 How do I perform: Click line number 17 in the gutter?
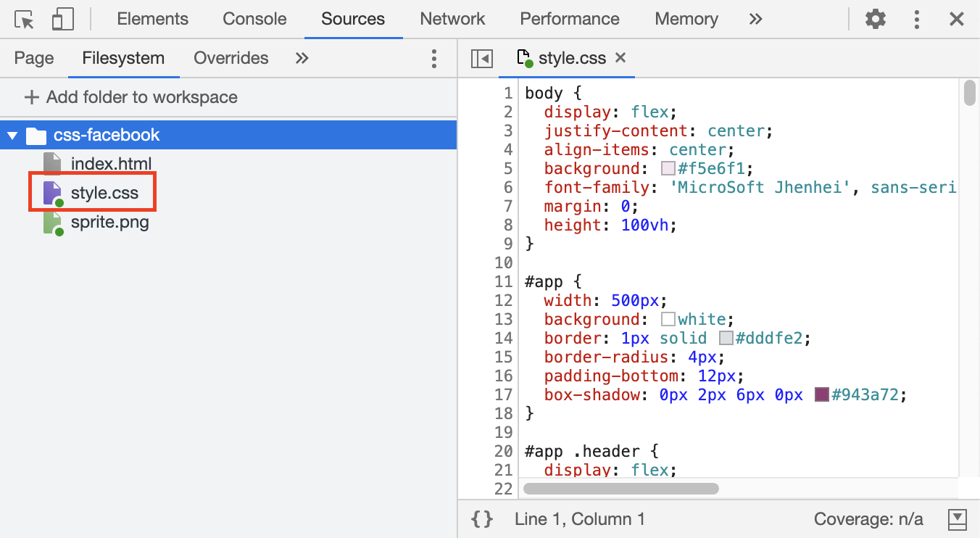coord(503,394)
